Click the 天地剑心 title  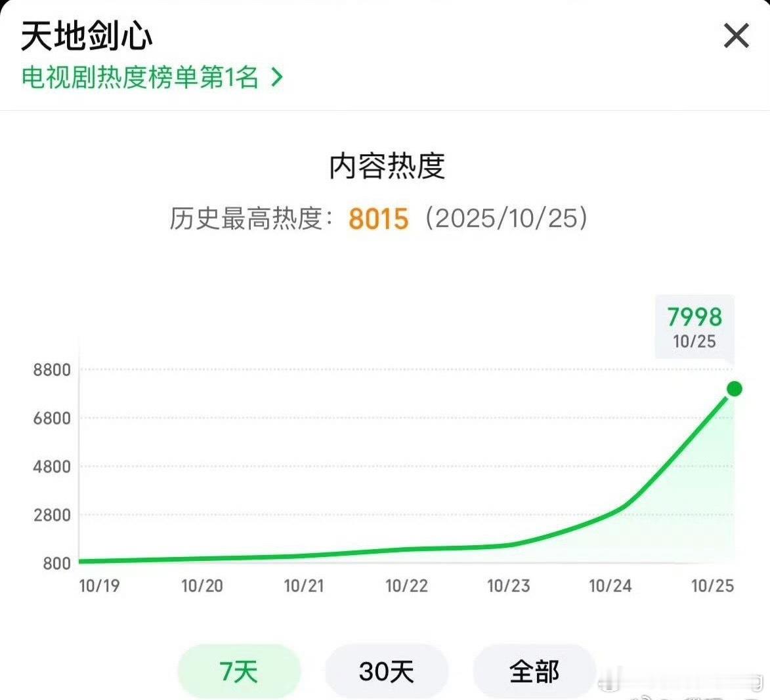click(87, 36)
